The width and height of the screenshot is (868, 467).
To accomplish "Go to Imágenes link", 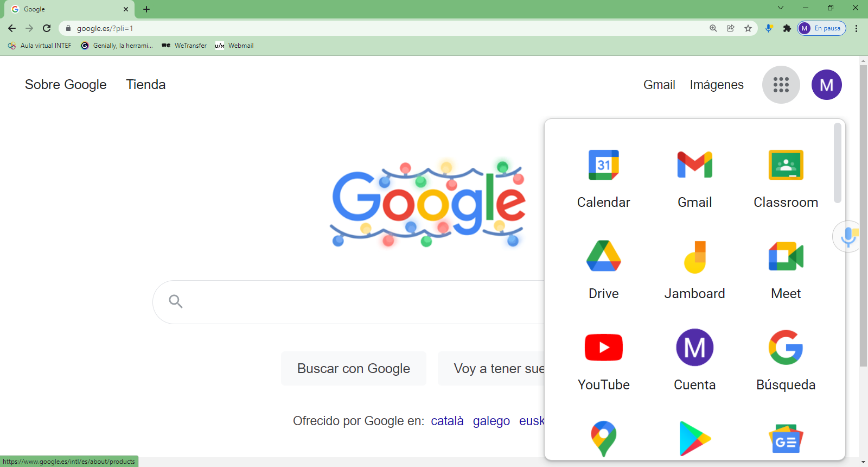I will (717, 85).
